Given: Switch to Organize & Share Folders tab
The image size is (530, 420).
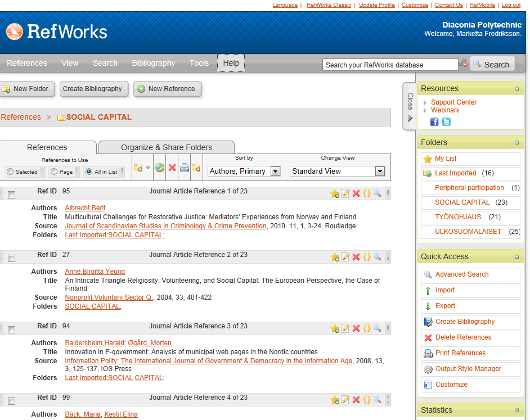Looking at the screenshot, I should tap(167, 147).
